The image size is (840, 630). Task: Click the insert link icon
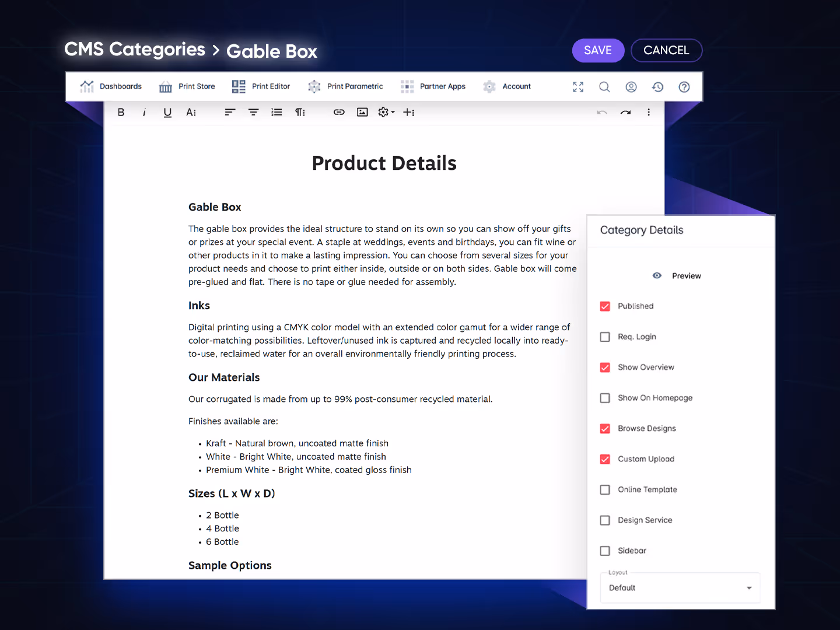339,112
